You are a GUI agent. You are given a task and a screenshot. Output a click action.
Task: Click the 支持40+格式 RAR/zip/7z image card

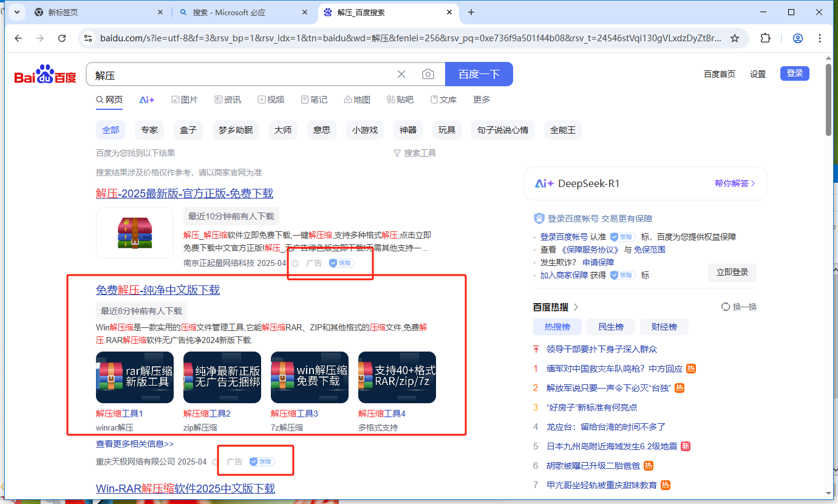pyautogui.click(x=397, y=377)
